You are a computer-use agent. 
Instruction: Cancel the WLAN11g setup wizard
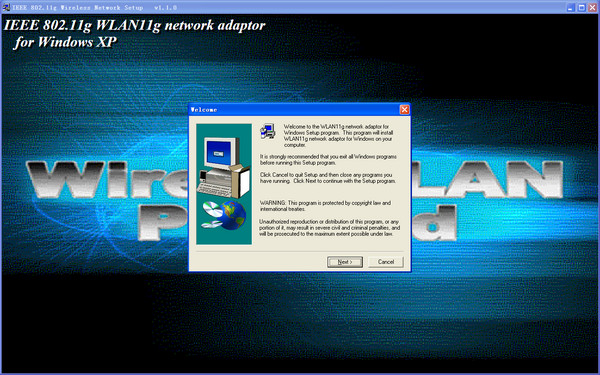point(386,262)
